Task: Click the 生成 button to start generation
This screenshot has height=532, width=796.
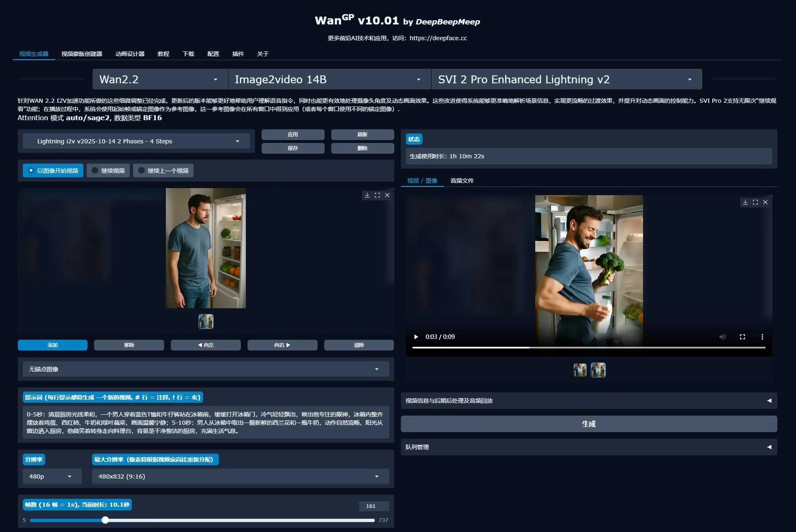Action: tap(589, 423)
